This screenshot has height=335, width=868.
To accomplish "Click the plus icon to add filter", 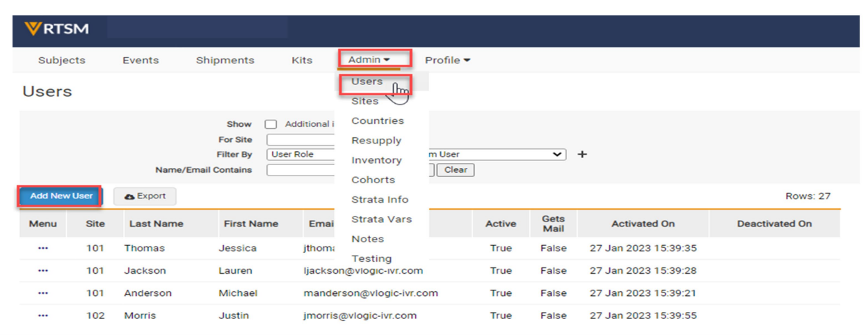I will coord(582,155).
